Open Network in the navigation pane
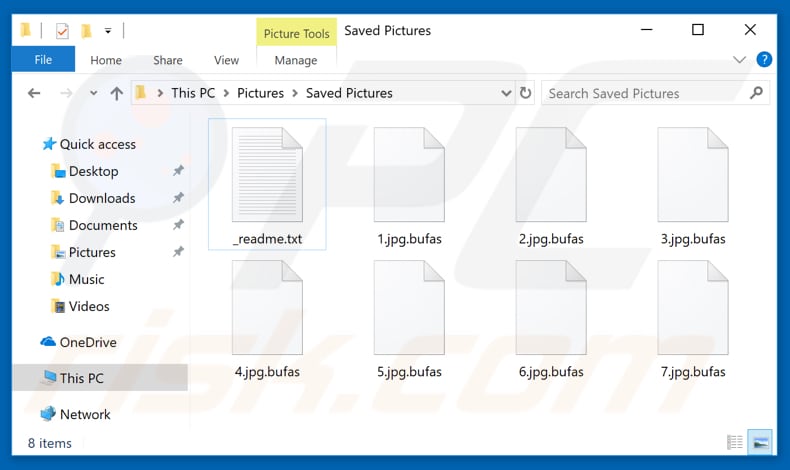This screenshot has height=470, width=790. pos(84,414)
